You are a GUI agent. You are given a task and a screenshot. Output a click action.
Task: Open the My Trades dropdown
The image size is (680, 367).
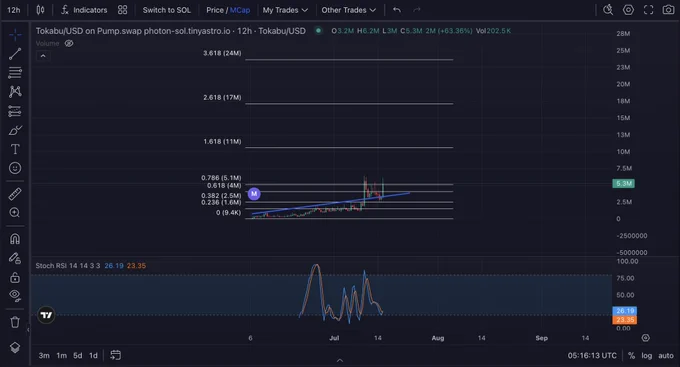tap(285, 10)
